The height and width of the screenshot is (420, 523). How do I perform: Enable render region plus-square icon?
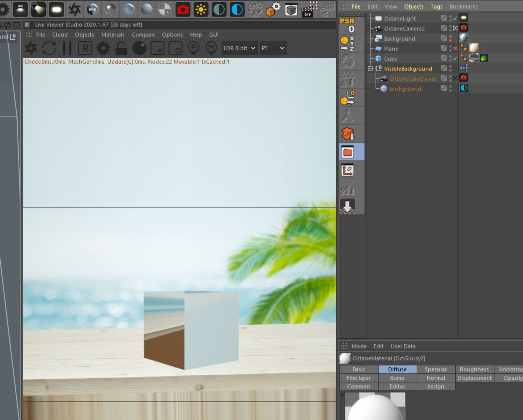[x=157, y=48]
